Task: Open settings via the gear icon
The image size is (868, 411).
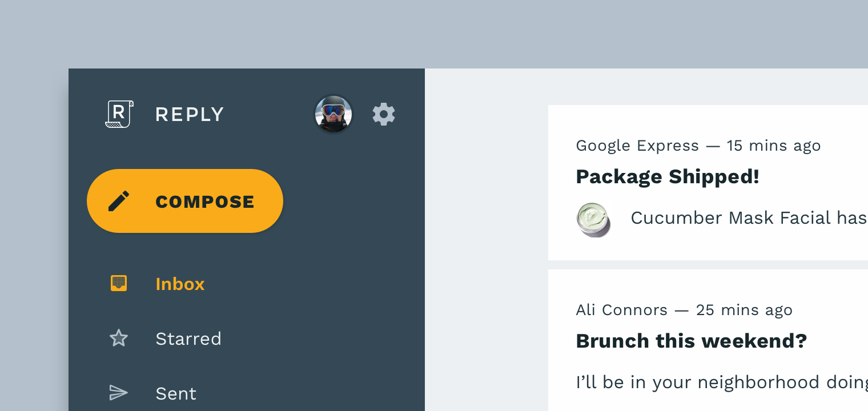Action: 383,114
